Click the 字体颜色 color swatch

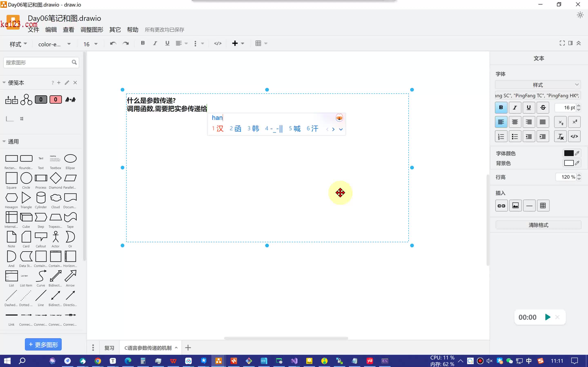coord(569,153)
